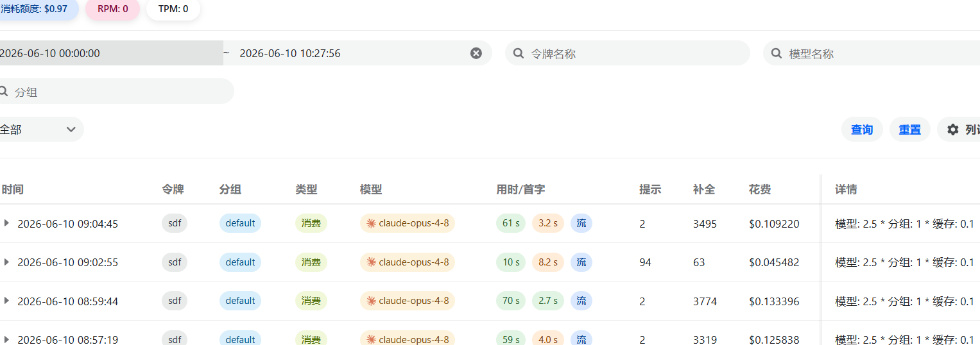Click the 花费 column header
Image resolution: width=980 pixels, height=345 pixels.
(760, 190)
